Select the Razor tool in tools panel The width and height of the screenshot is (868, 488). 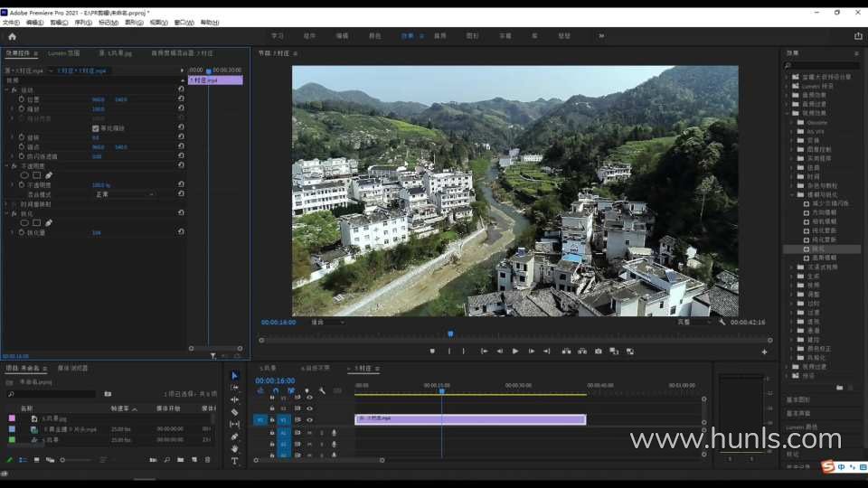[235, 412]
